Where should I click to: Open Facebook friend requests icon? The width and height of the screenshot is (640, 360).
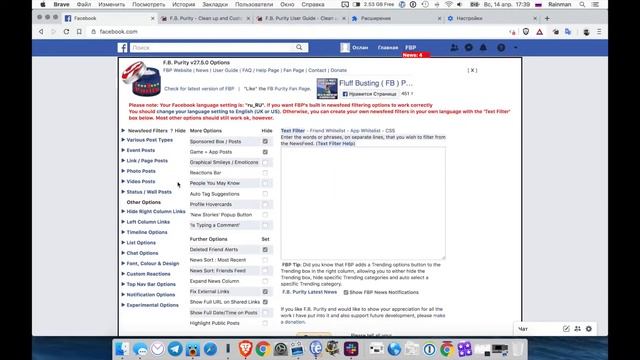[x=454, y=47]
